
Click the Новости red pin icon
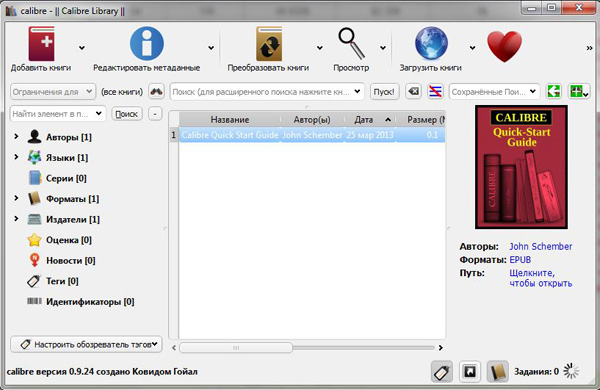tap(34, 260)
